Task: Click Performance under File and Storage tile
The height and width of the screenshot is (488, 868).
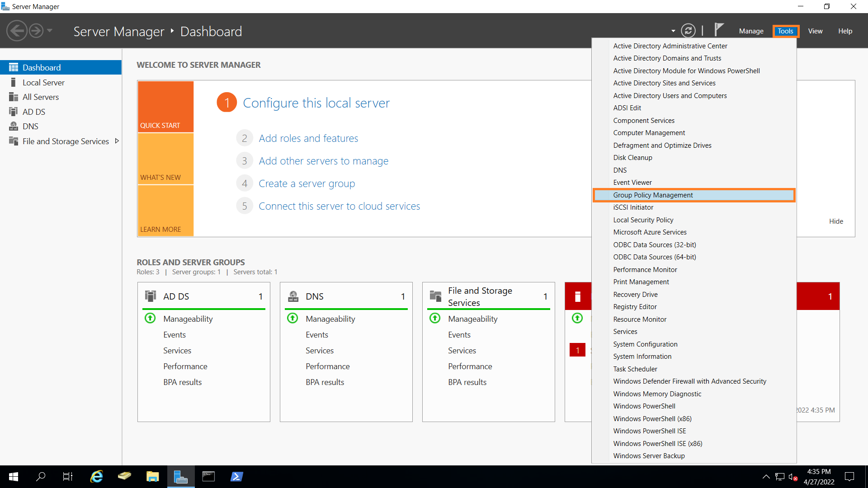Action: point(470,366)
